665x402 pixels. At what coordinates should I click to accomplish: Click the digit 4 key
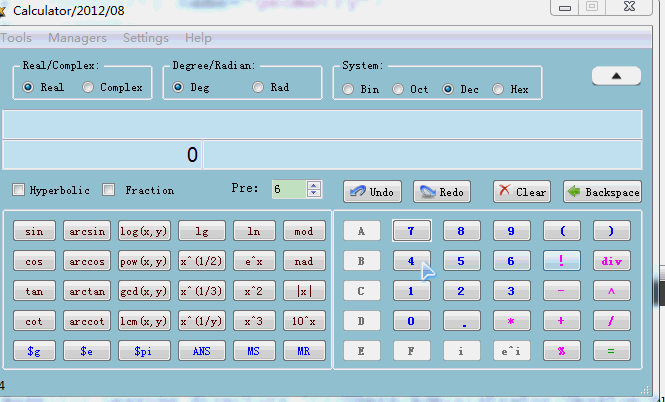(411, 261)
